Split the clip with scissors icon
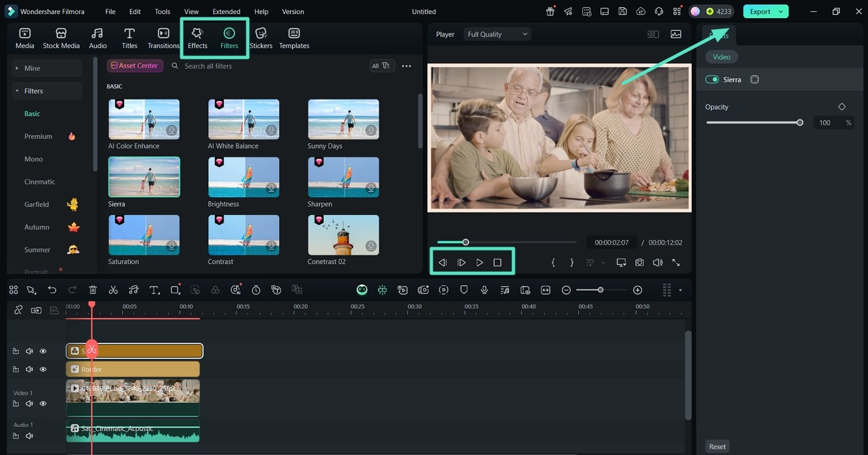 point(113,290)
